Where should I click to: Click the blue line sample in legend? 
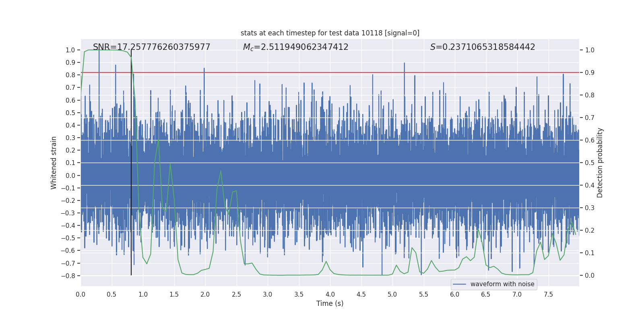pos(459,284)
